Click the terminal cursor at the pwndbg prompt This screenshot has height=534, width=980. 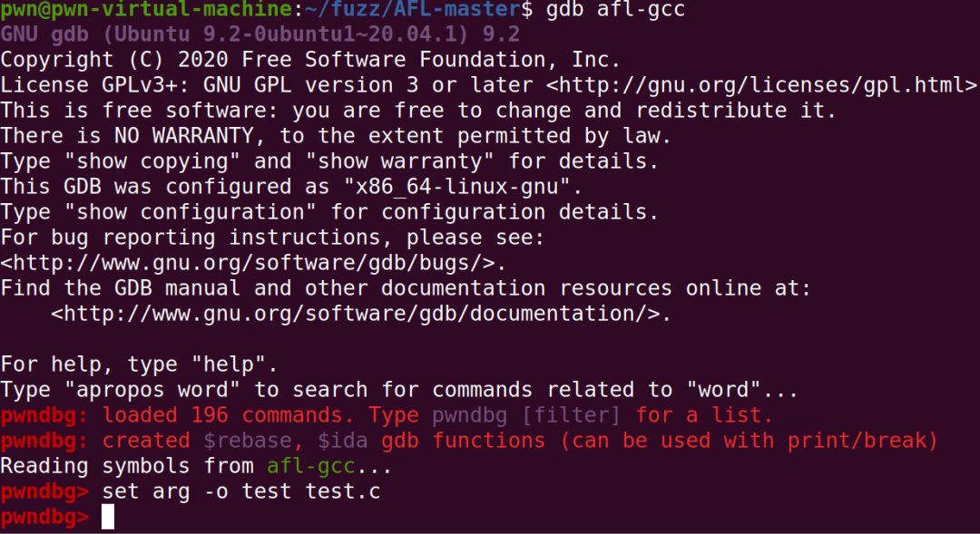pos(108,517)
